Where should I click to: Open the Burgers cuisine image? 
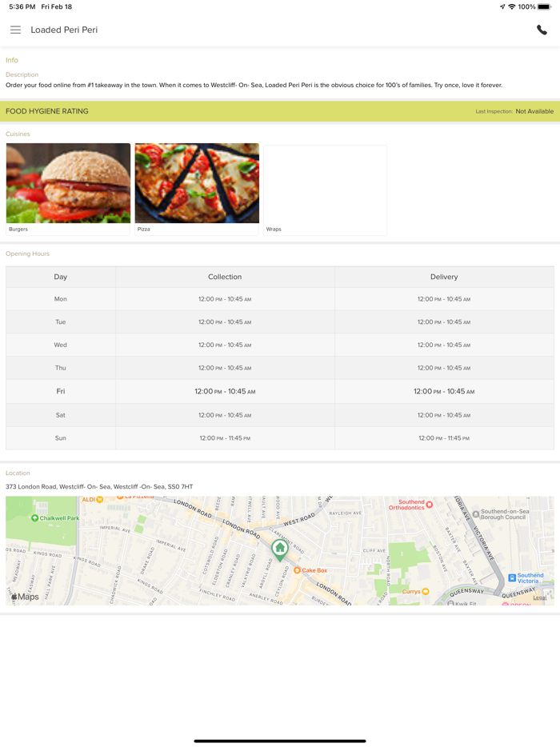(68, 183)
